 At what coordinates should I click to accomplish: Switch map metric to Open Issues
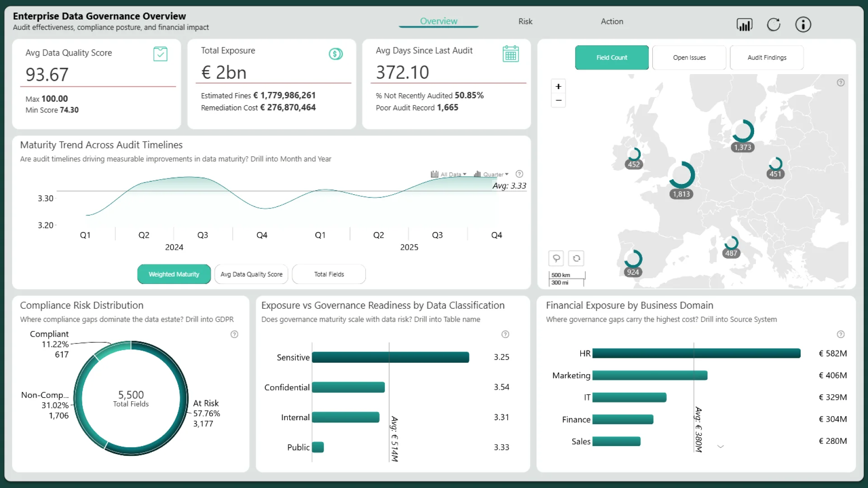click(x=689, y=57)
